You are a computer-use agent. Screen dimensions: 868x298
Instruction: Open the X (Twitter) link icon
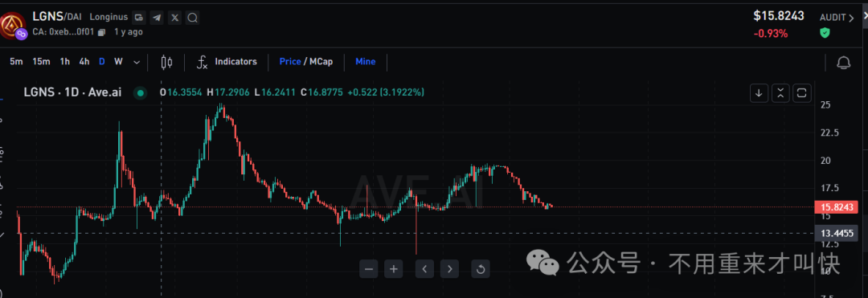(x=175, y=18)
